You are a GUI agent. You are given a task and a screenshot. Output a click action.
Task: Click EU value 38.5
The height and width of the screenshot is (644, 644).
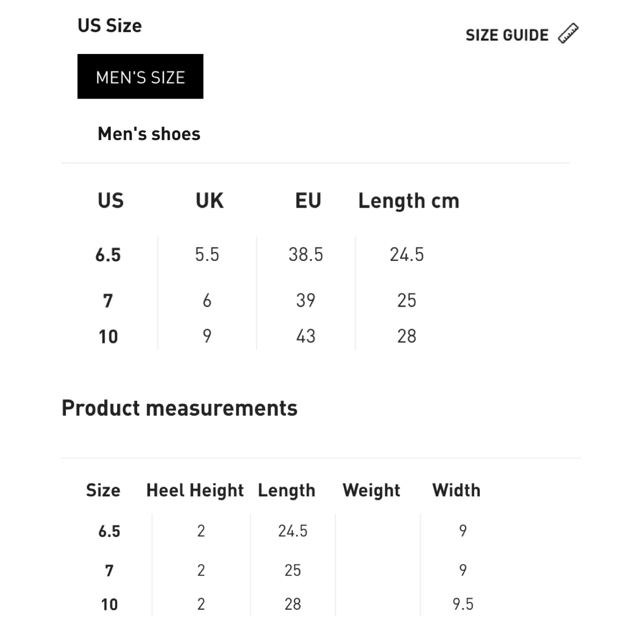tap(305, 254)
